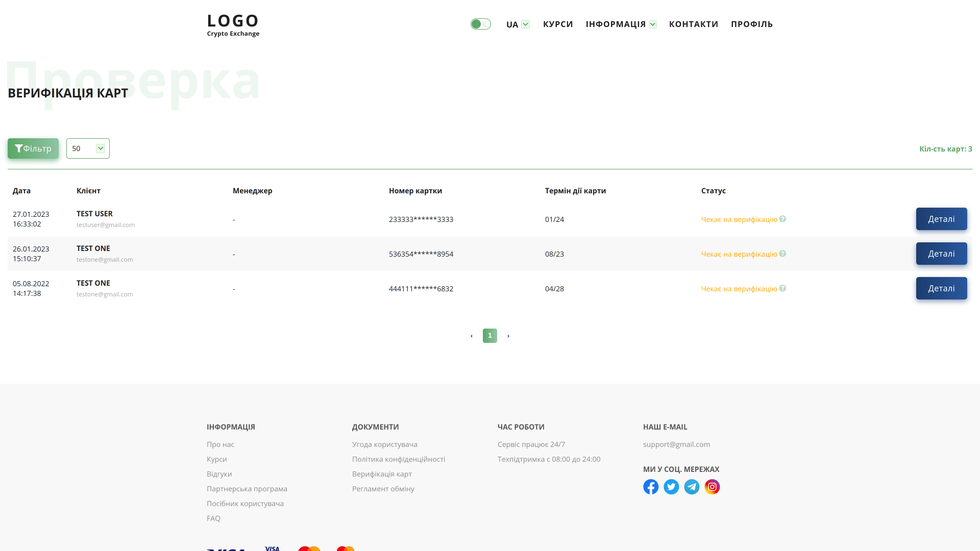Viewport: 980px width, 551px height.
Task: Open the Facebook social icon
Action: (x=651, y=487)
